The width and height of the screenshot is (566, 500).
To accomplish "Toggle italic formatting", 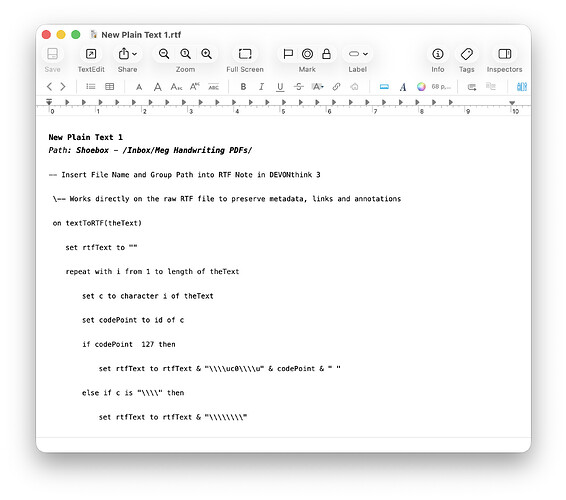I will click(x=261, y=87).
